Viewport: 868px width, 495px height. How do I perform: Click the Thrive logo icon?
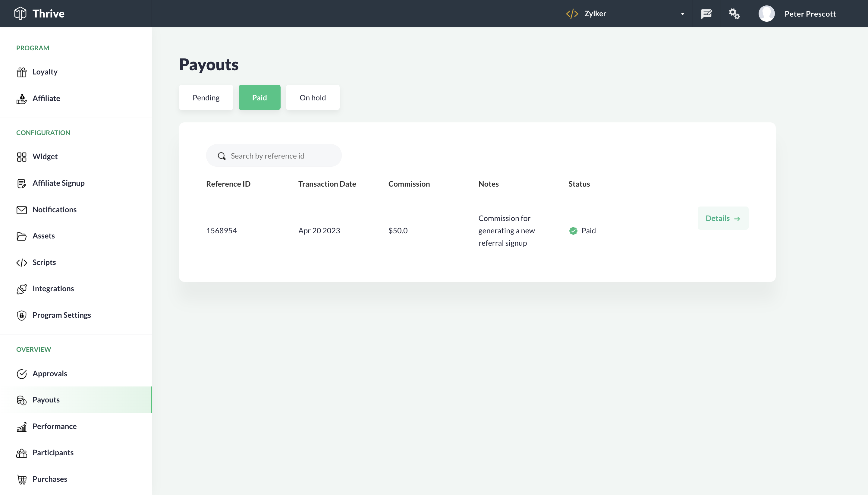[20, 14]
